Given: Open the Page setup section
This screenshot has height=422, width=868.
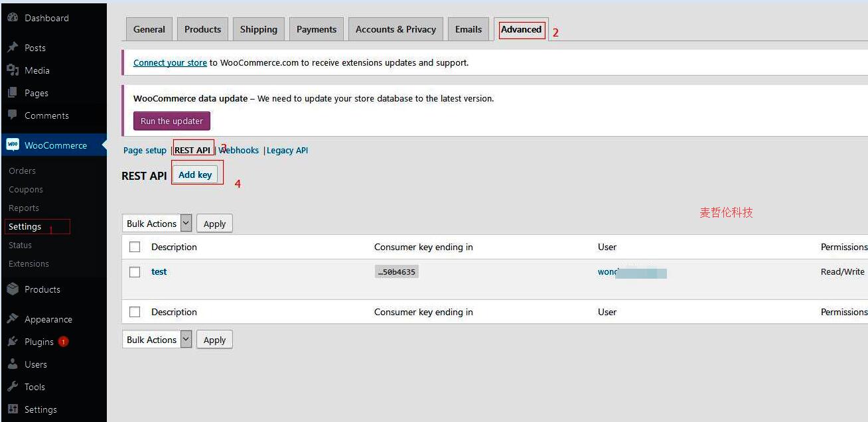Looking at the screenshot, I should tap(145, 151).
